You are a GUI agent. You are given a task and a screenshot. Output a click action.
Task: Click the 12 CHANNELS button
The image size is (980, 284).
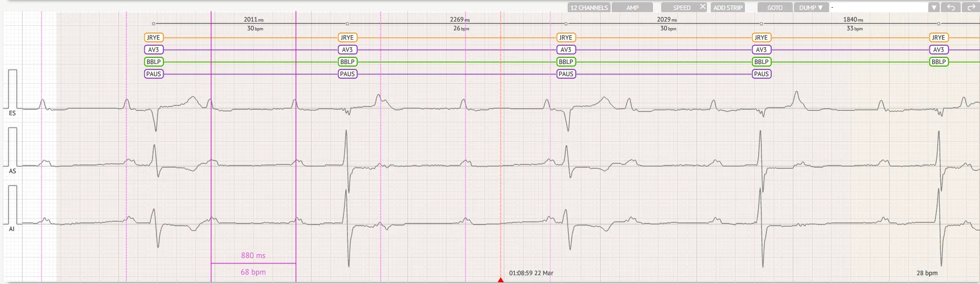589,7
